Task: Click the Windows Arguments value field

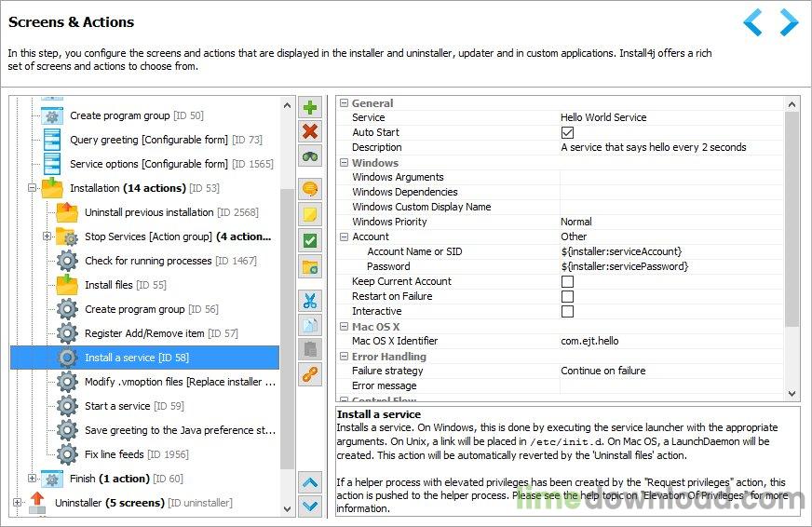Action: pyautogui.click(x=671, y=177)
